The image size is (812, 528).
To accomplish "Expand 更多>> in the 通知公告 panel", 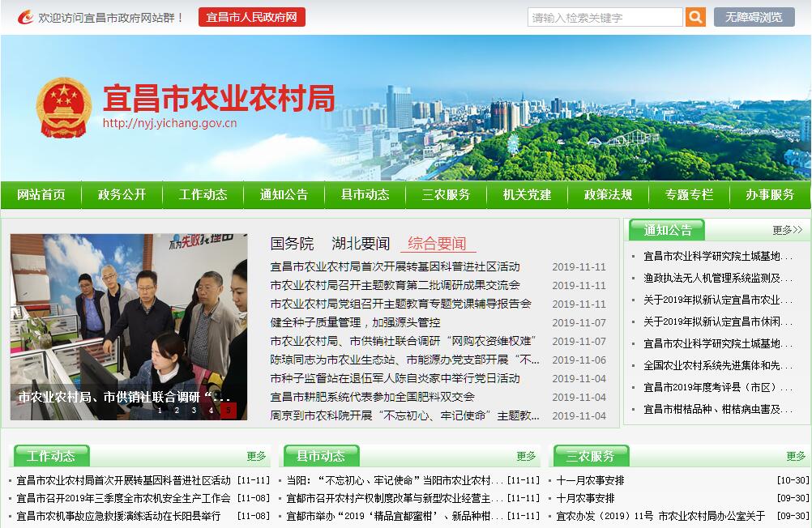I will click(x=787, y=230).
